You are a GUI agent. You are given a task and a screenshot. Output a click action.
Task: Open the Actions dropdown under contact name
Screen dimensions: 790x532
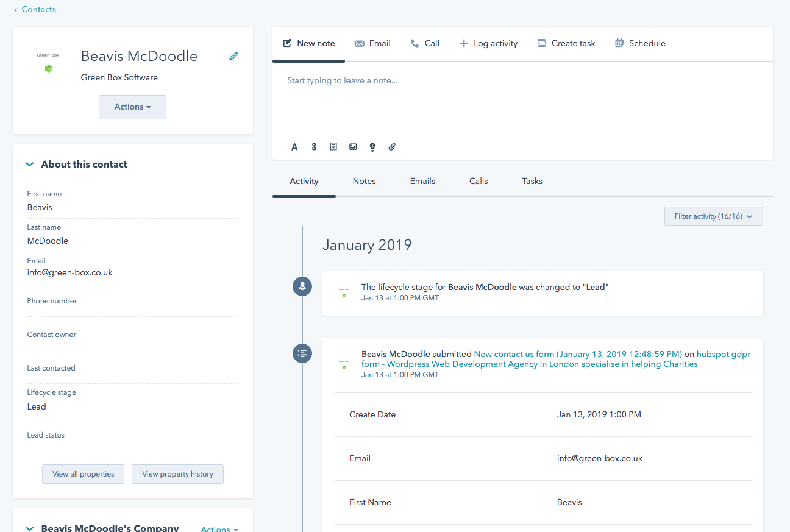click(x=132, y=107)
